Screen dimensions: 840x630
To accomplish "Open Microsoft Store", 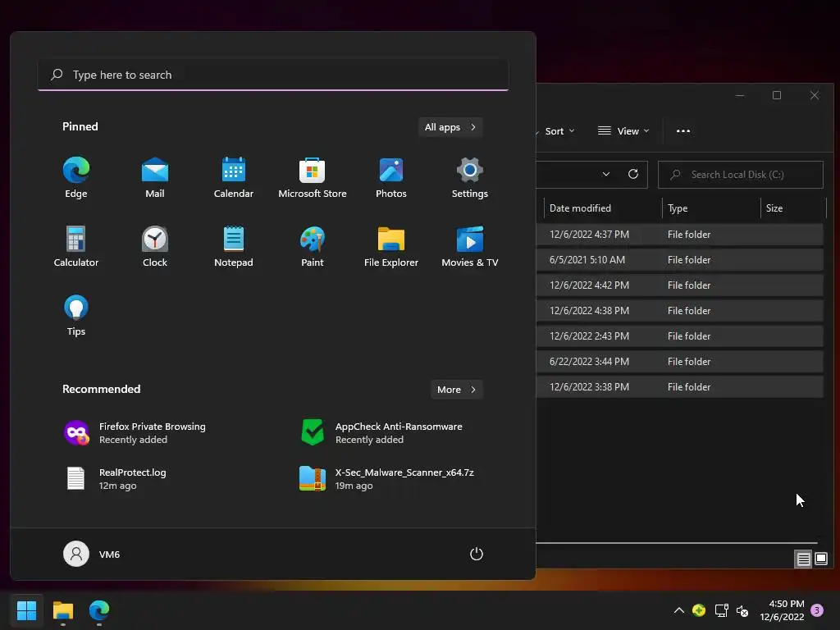I will (313, 178).
